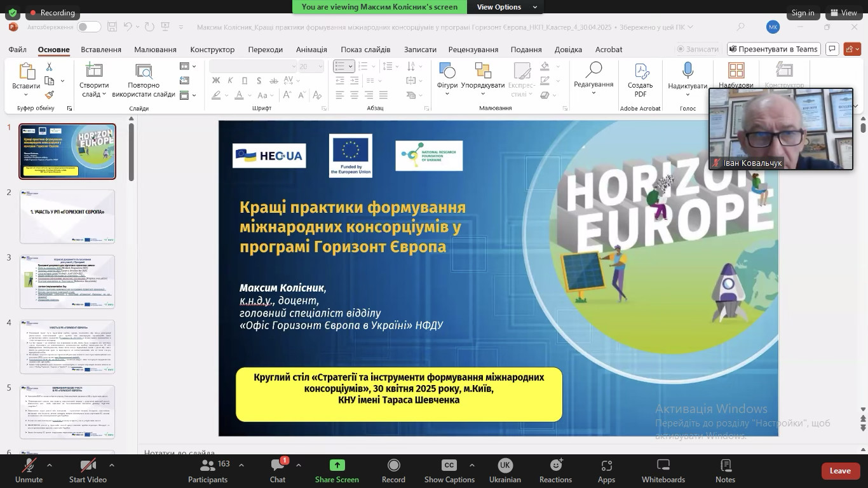Click the Вставити paste clipboard icon
This screenshot has height=488, width=868.
(x=26, y=71)
